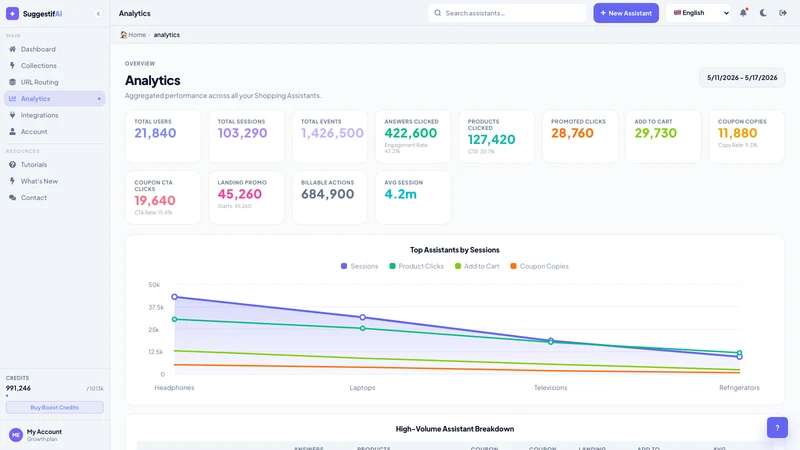Click the breadcrumb home icon

(123, 35)
